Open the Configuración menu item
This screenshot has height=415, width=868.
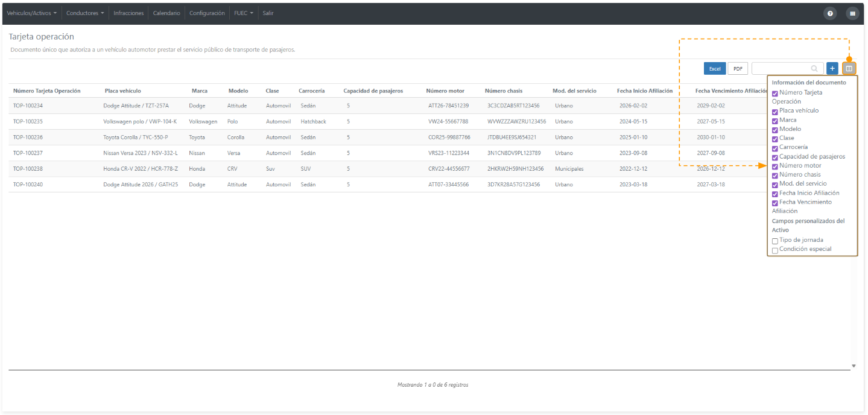(207, 13)
